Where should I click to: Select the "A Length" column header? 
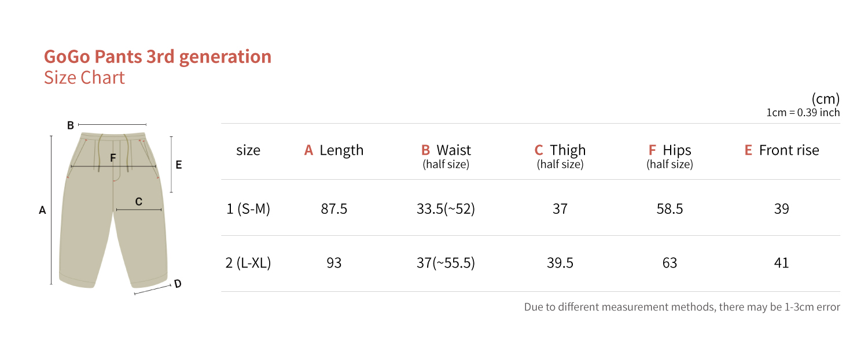tap(334, 150)
